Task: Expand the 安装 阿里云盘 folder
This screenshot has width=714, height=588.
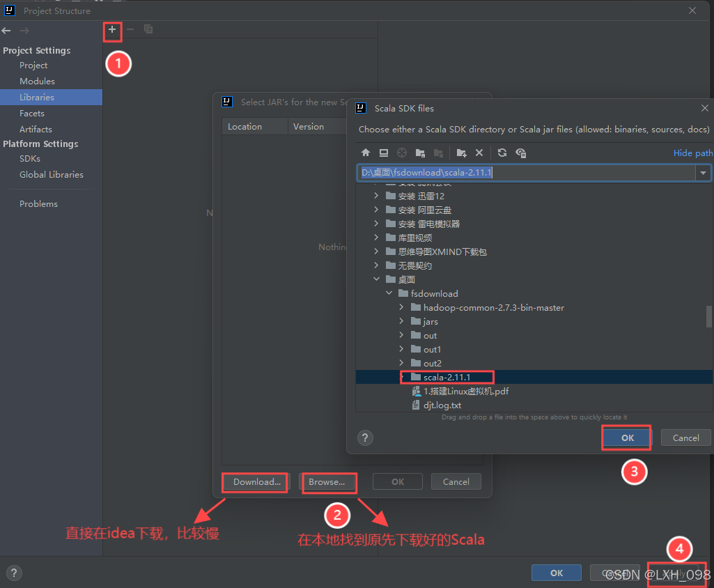Action: 376,210
